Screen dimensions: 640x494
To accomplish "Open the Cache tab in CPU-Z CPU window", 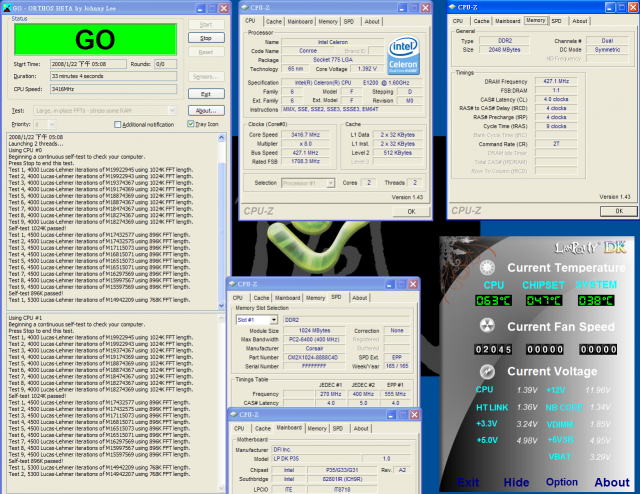I will point(273,22).
